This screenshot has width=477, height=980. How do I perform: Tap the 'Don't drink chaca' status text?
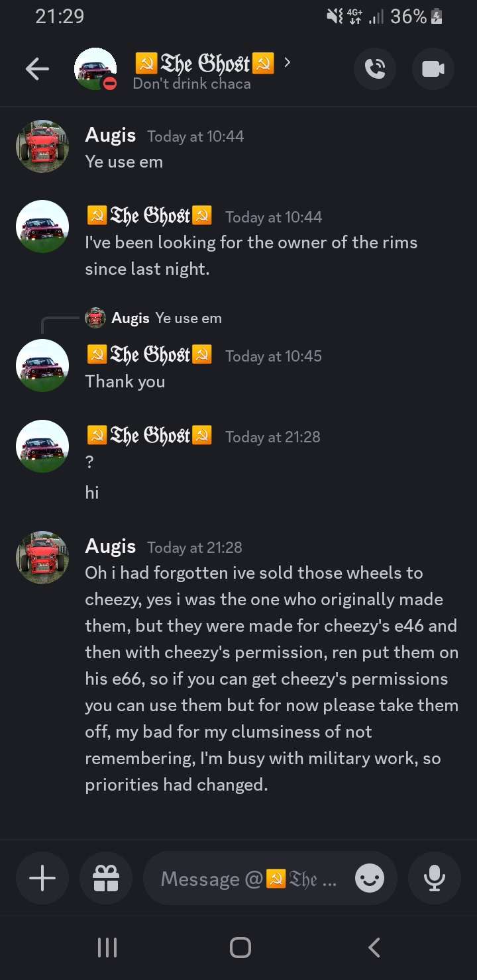191,84
